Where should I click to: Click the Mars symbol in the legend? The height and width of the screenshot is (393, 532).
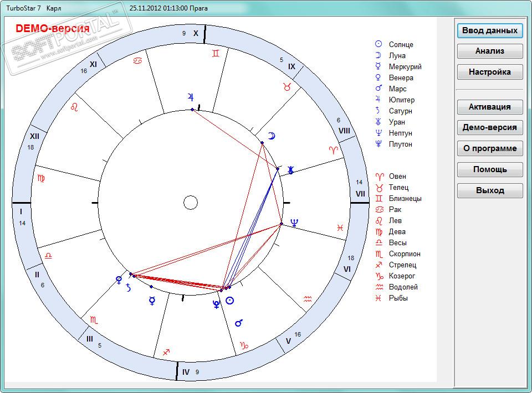click(x=378, y=89)
